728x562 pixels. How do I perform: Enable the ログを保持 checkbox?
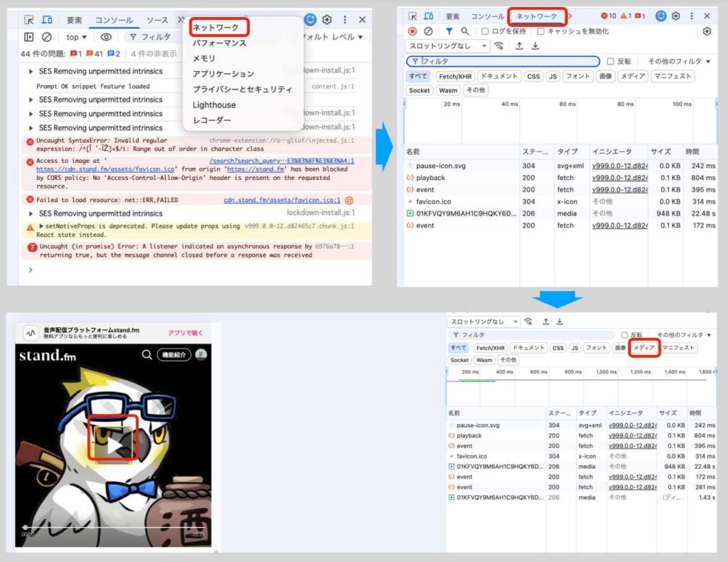485,31
